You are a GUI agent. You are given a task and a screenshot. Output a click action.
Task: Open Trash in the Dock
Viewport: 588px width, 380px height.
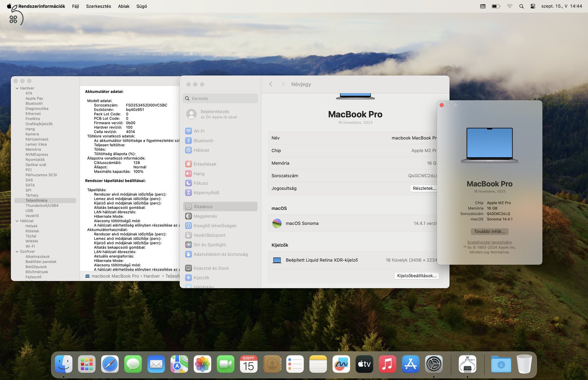point(524,364)
